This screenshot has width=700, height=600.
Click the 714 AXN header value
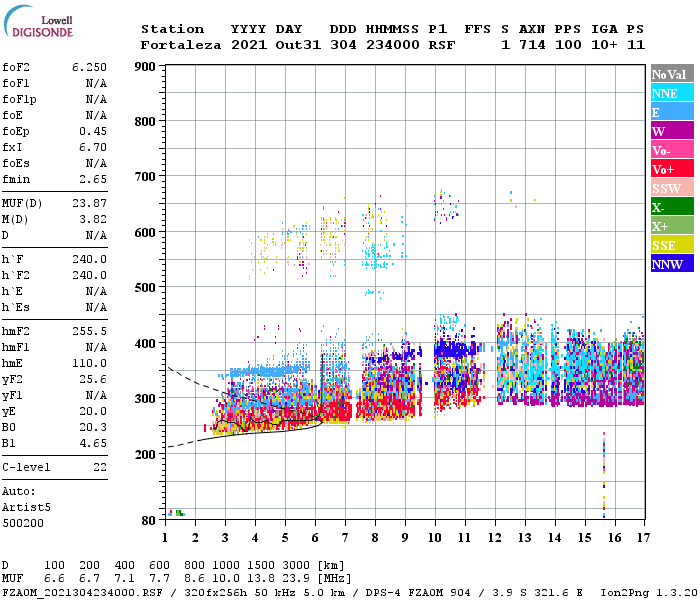532,45
